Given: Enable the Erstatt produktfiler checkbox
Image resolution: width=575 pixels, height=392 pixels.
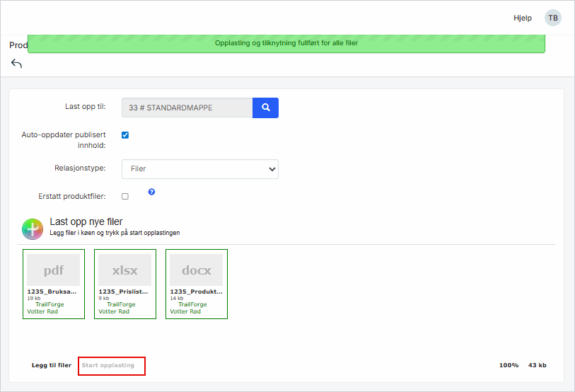Looking at the screenshot, I should [125, 196].
